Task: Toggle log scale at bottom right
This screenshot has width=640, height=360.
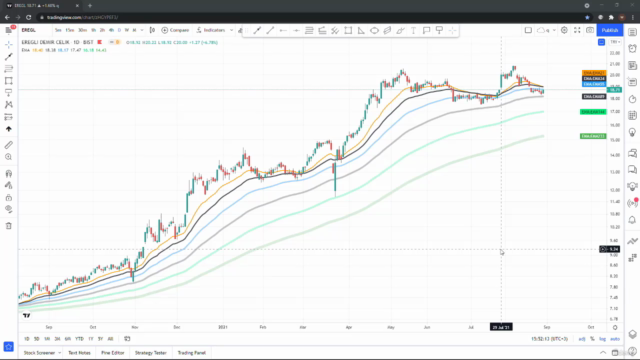Action: pos(602,339)
